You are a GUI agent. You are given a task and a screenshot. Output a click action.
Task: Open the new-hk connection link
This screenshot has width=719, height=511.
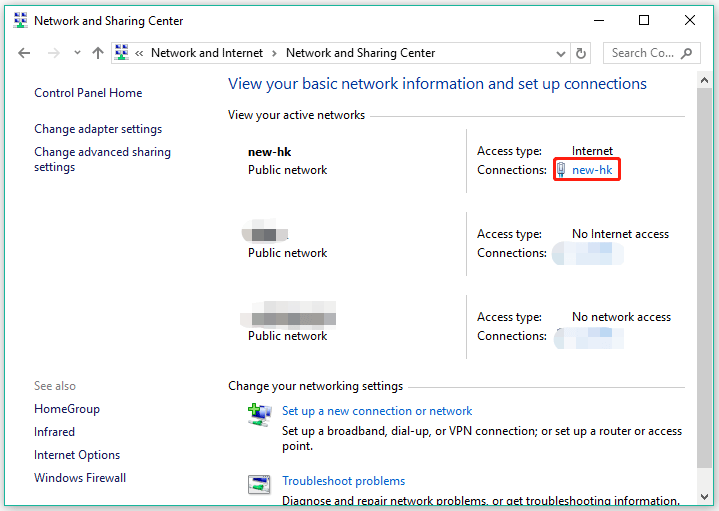(592, 170)
